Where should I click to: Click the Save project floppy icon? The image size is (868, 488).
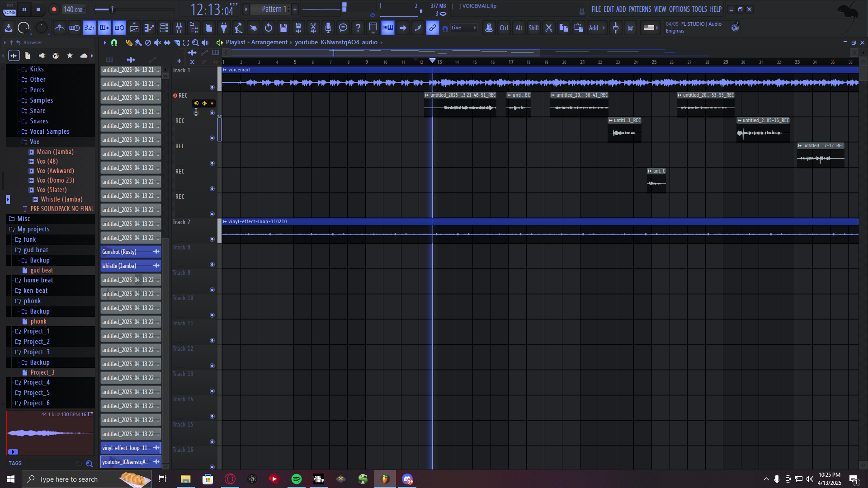pyautogui.click(x=283, y=28)
